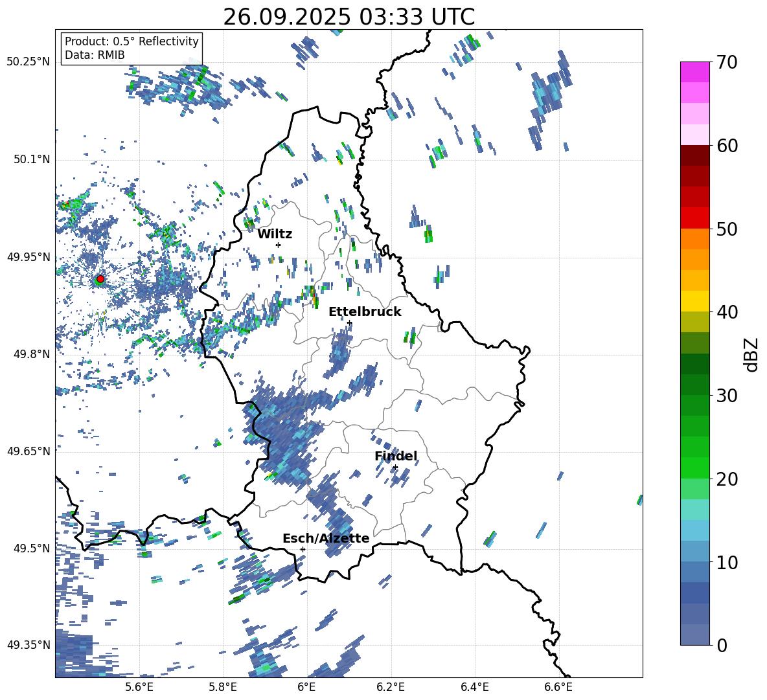767x700 pixels.
Task: Click the Data: RMIB text
Action: 95,55
